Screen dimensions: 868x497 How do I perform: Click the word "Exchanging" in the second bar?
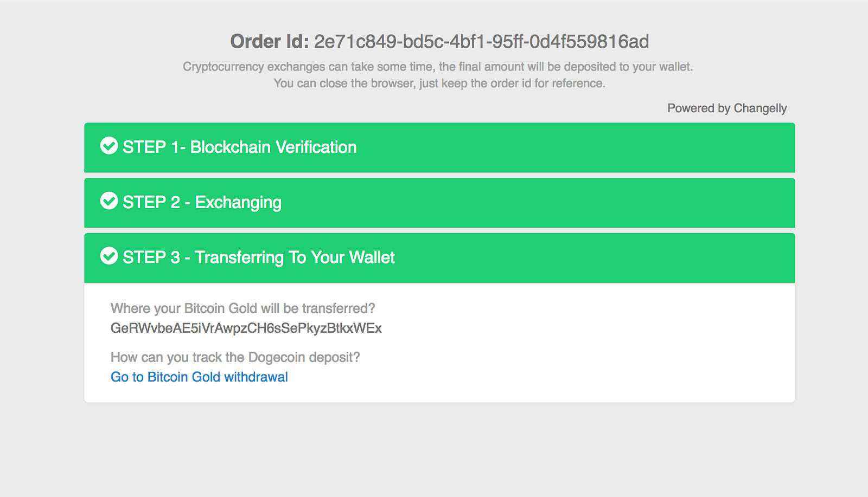coord(238,202)
